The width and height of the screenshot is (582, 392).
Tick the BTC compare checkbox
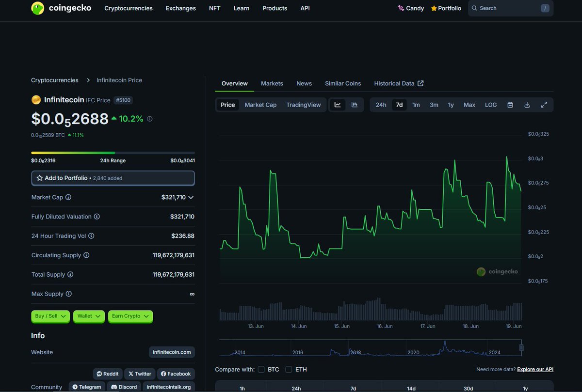[x=261, y=369]
